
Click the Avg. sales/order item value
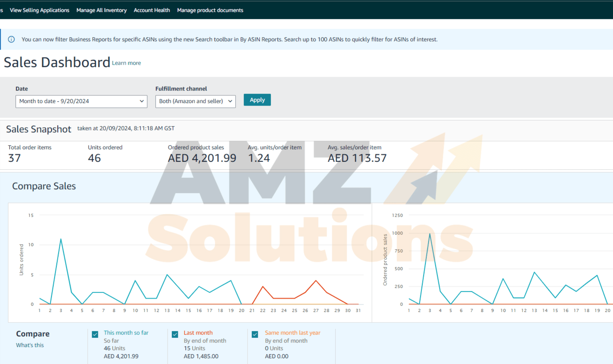click(x=357, y=158)
